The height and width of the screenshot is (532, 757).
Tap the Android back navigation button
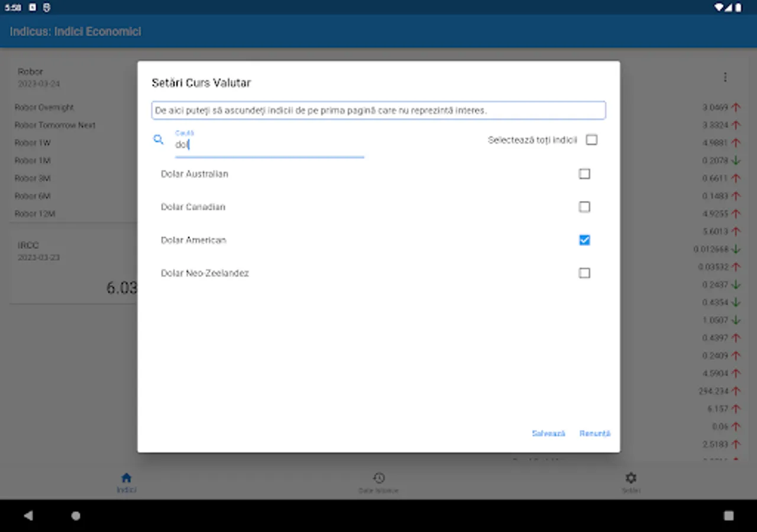(x=28, y=515)
